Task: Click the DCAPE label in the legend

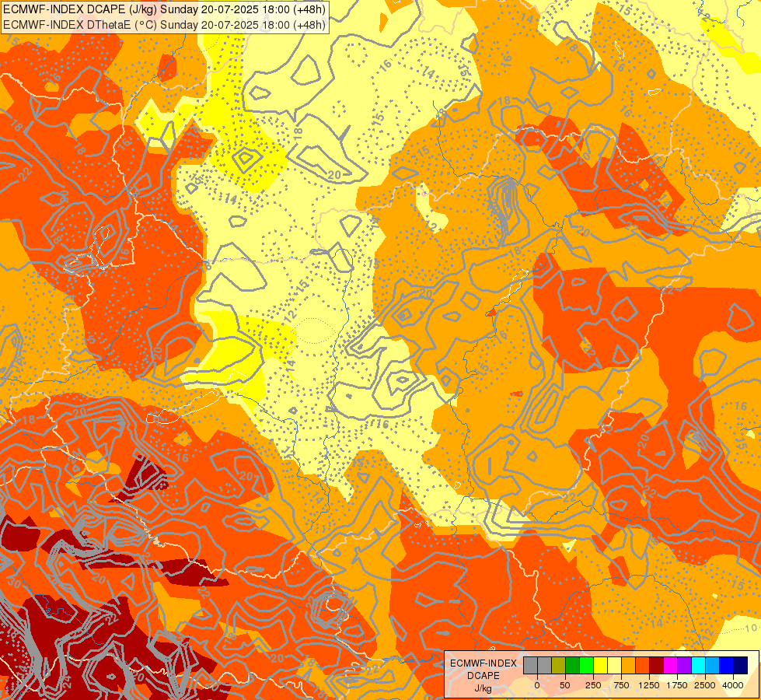Action: [x=483, y=676]
